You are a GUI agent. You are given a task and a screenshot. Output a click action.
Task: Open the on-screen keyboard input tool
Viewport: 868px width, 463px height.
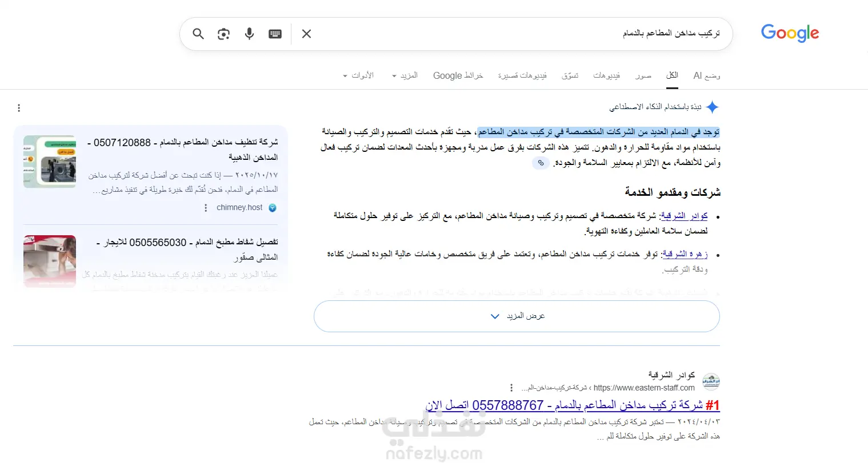(x=275, y=34)
